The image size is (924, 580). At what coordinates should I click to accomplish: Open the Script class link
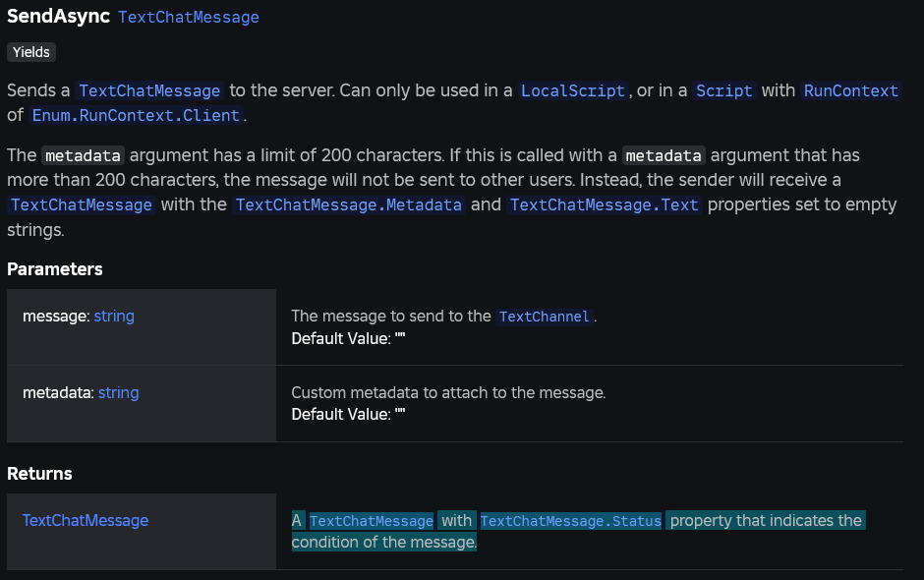point(724,90)
